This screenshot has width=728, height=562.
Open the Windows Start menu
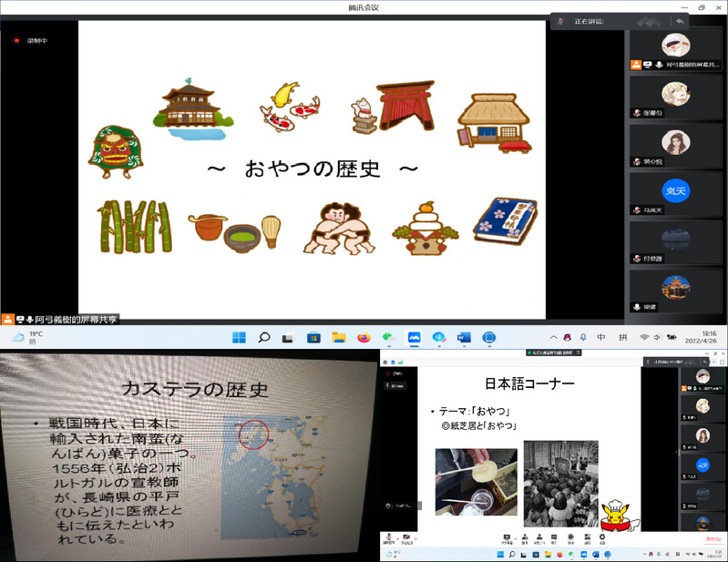pyautogui.click(x=239, y=338)
